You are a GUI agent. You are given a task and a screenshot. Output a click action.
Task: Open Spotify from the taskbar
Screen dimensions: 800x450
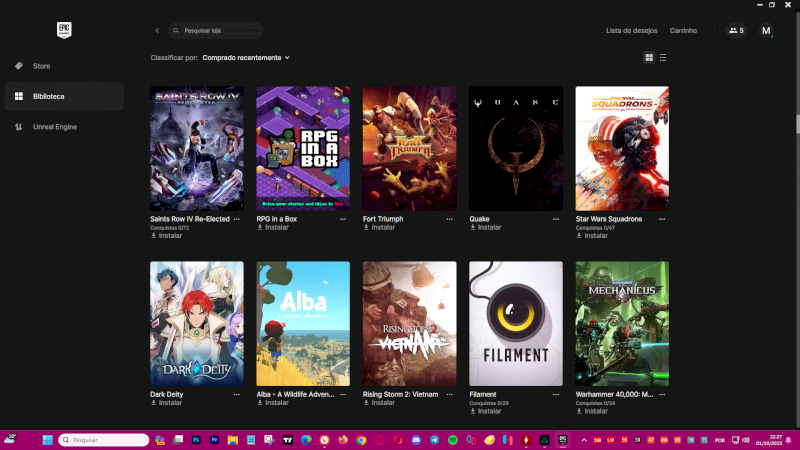[x=453, y=440]
